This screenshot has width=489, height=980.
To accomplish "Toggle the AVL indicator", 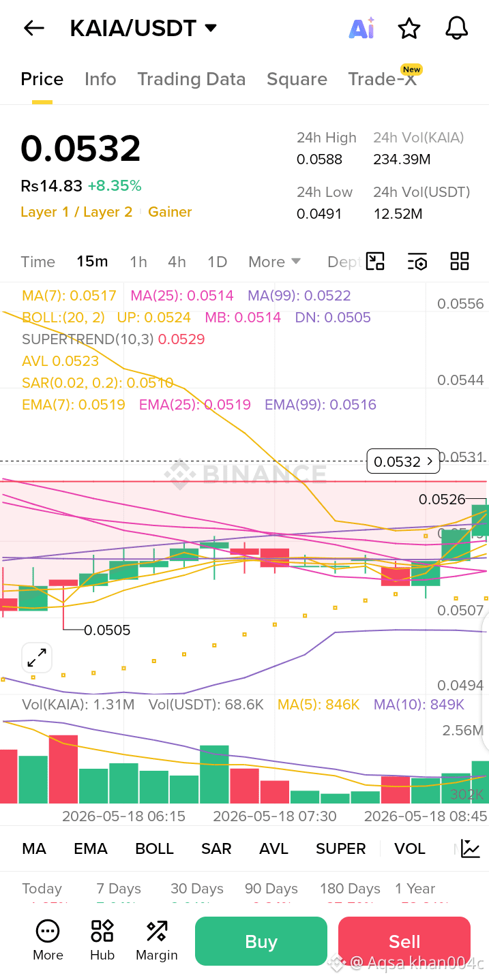I will [x=274, y=848].
